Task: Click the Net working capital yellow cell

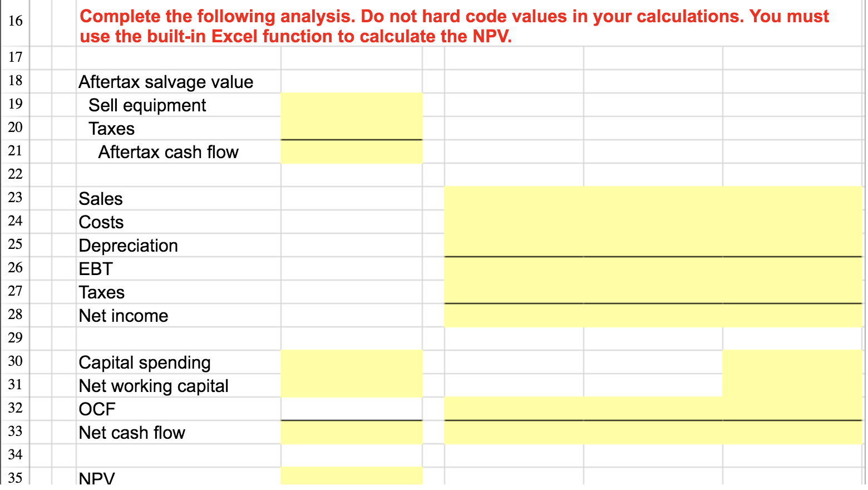Action: coord(351,386)
